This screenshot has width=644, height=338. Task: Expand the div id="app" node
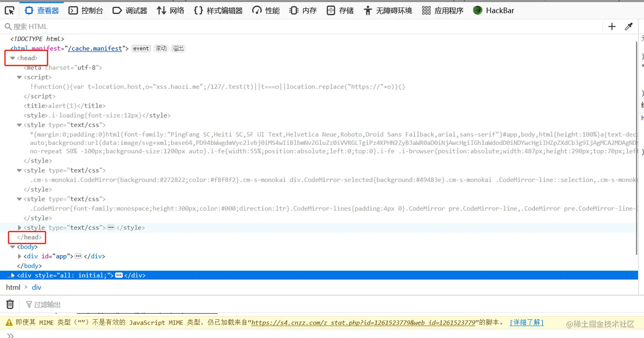(19, 256)
